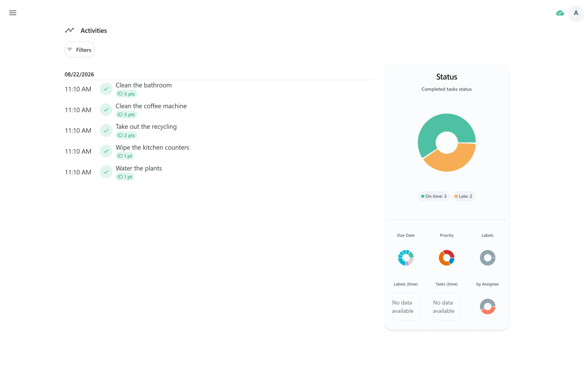Image resolution: width=588 pixels, height=368 pixels.
Task: Click the check icon for Wipe the kitchen counters
Action: point(106,151)
